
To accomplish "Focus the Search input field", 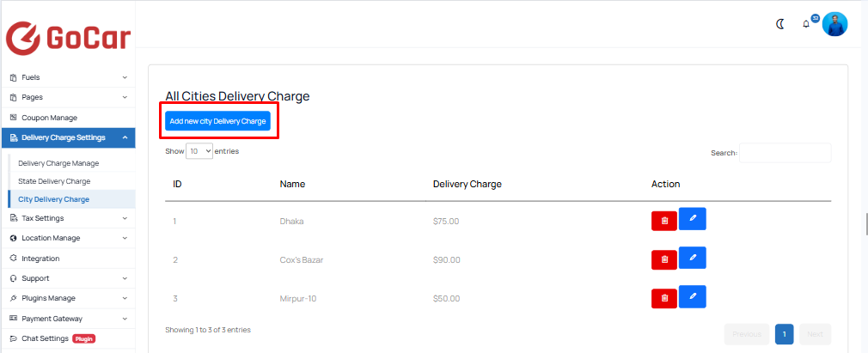I will point(785,153).
